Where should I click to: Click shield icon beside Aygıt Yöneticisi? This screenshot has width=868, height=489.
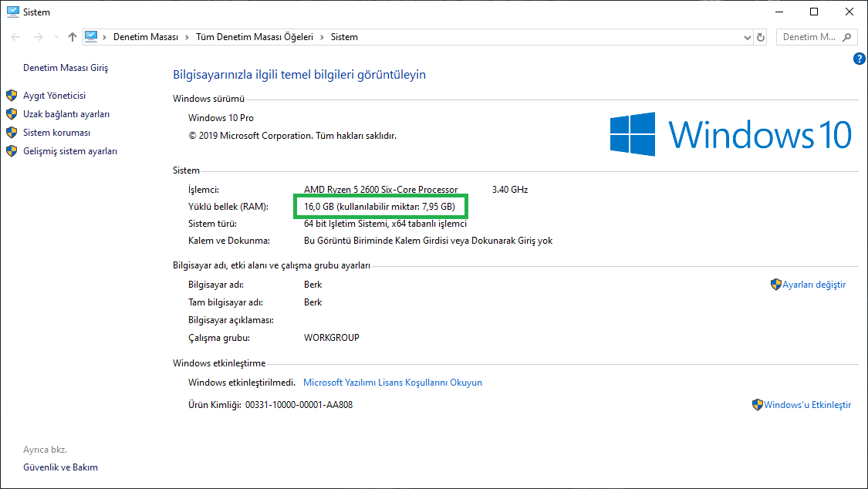(12, 96)
